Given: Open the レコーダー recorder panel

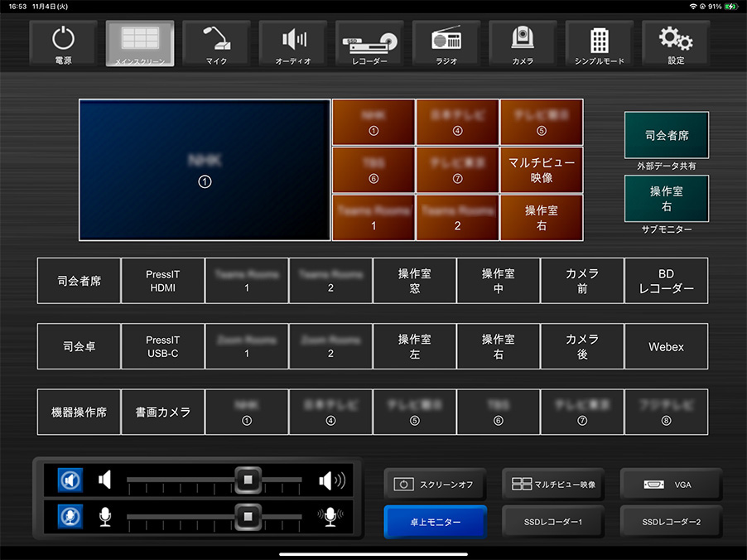Looking at the screenshot, I should coord(369,43).
